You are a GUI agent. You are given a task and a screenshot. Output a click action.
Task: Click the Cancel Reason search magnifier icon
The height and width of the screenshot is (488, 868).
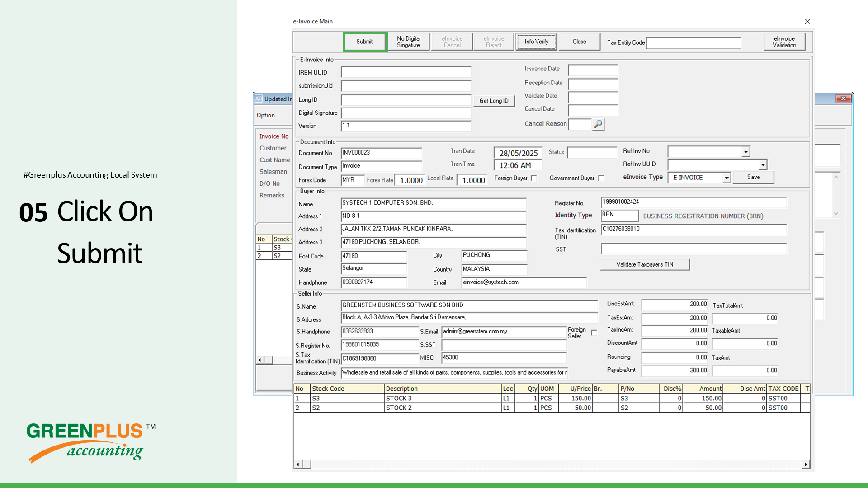coord(598,124)
